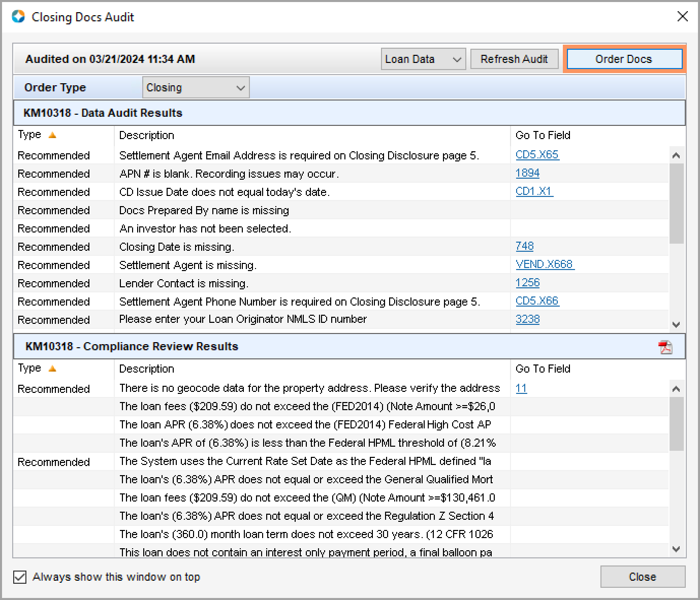Select row 'Lender Contact is missing.'

(341, 283)
